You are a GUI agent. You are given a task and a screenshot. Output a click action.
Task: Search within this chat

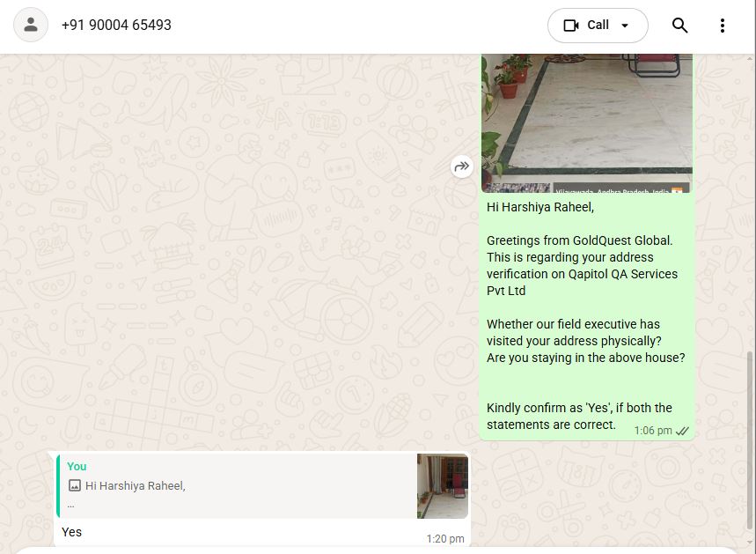click(x=679, y=25)
